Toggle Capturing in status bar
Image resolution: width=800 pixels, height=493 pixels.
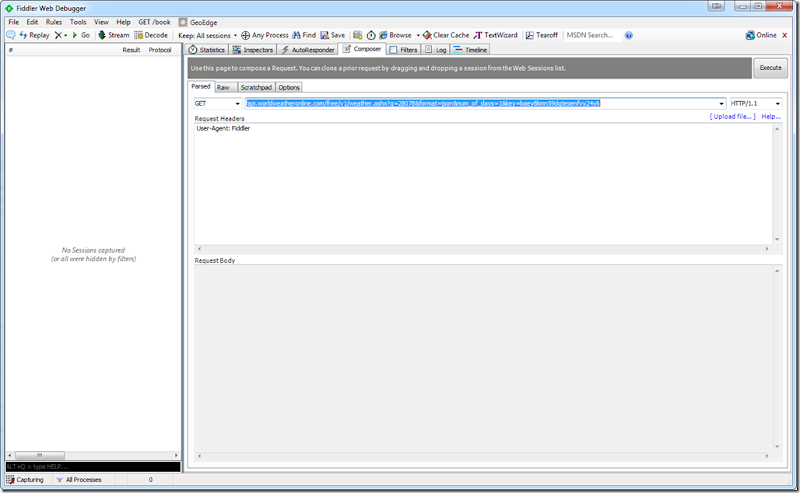click(x=25, y=480)
